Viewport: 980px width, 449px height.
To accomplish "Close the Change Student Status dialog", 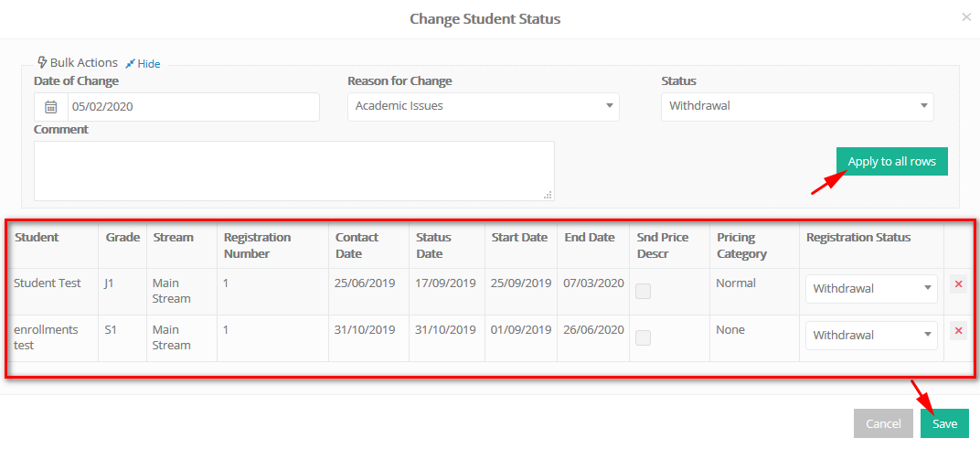I will [966, 17].
